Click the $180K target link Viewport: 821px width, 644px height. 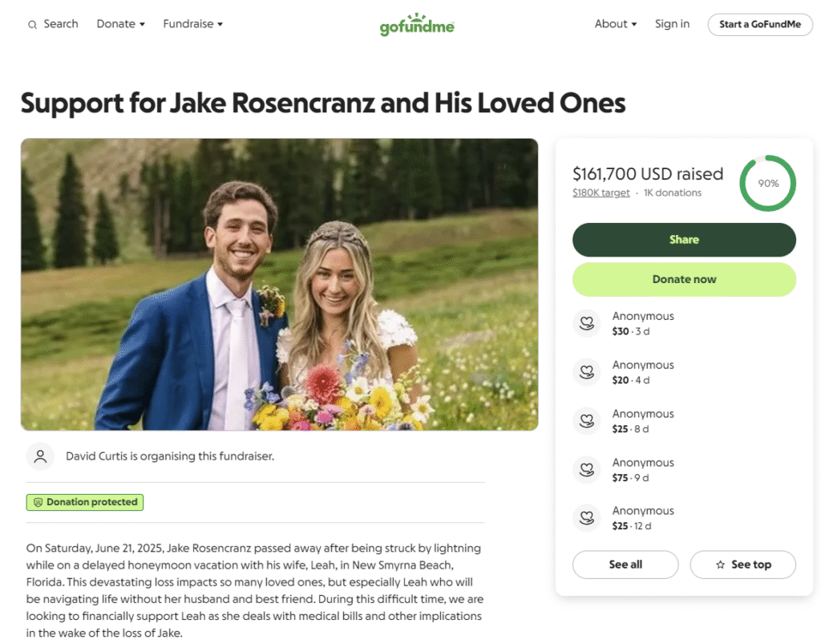601,192
